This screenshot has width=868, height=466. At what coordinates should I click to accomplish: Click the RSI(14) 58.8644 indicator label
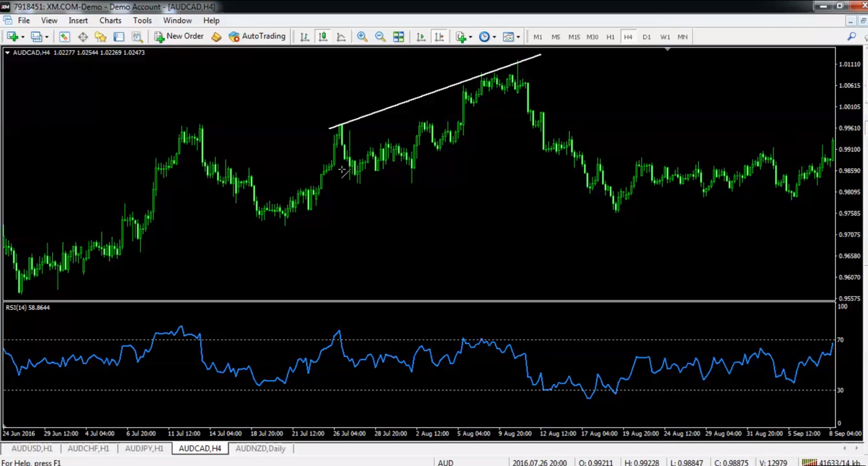27,308
